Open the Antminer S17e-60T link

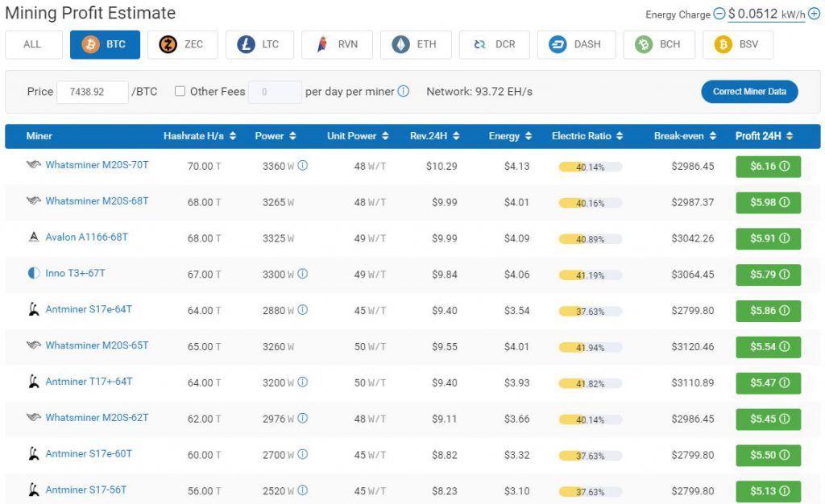tap(89, 454)
